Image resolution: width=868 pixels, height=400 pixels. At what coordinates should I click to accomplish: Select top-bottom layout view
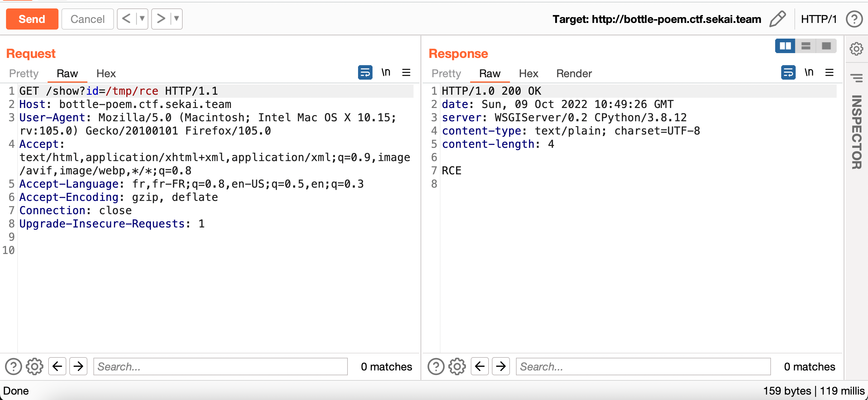[806, 46]
